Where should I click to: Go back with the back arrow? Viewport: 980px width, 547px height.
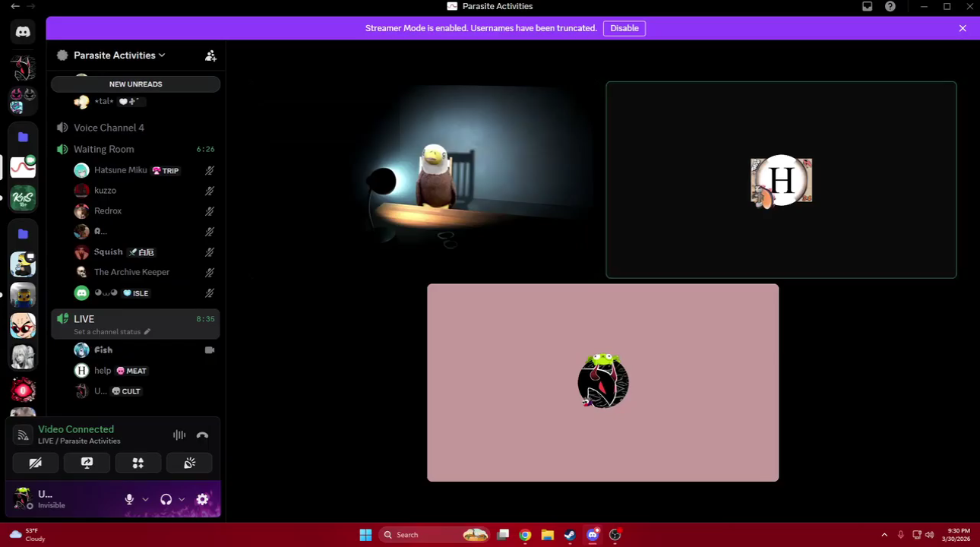[x=15, y=6]
